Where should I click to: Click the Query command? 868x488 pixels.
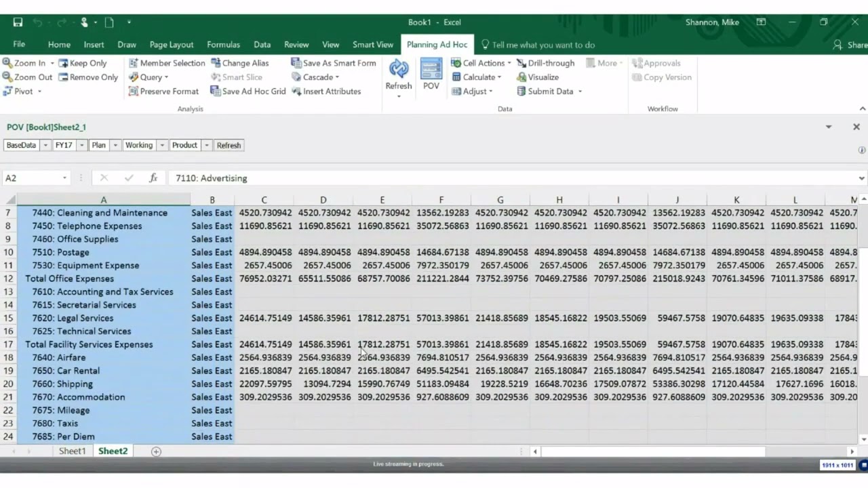(149, 77)
